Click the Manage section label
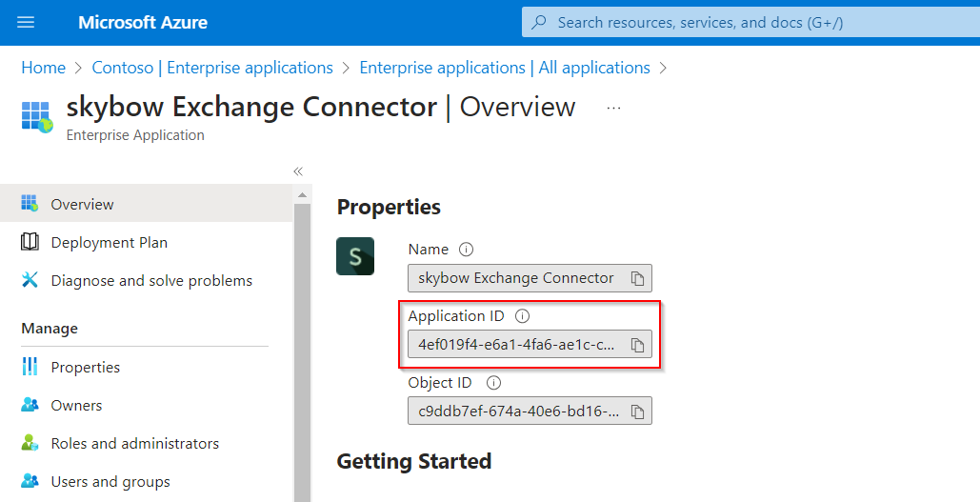The height and width of the screenshot is (502, 980). point(50,329)
